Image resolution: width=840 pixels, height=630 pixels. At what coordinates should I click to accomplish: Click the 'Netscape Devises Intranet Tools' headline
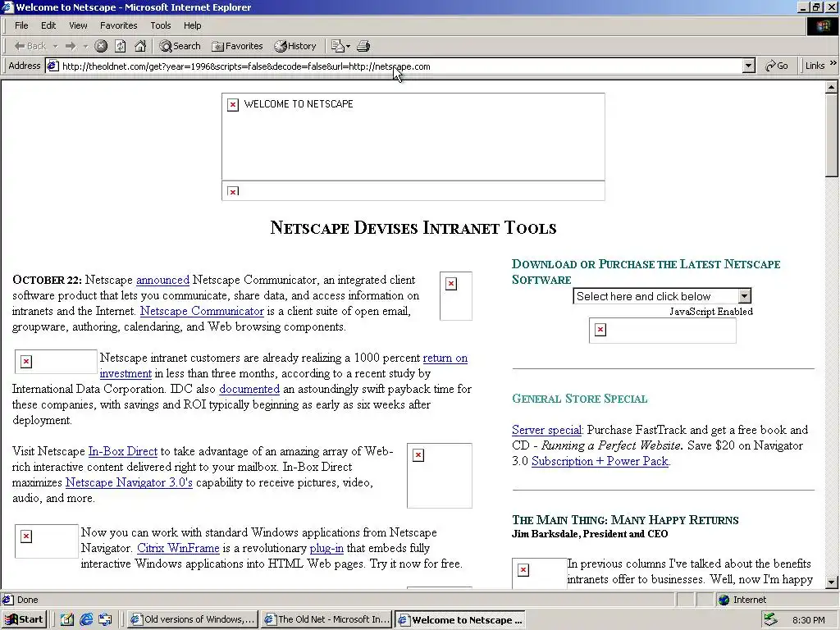click(413, 228)
